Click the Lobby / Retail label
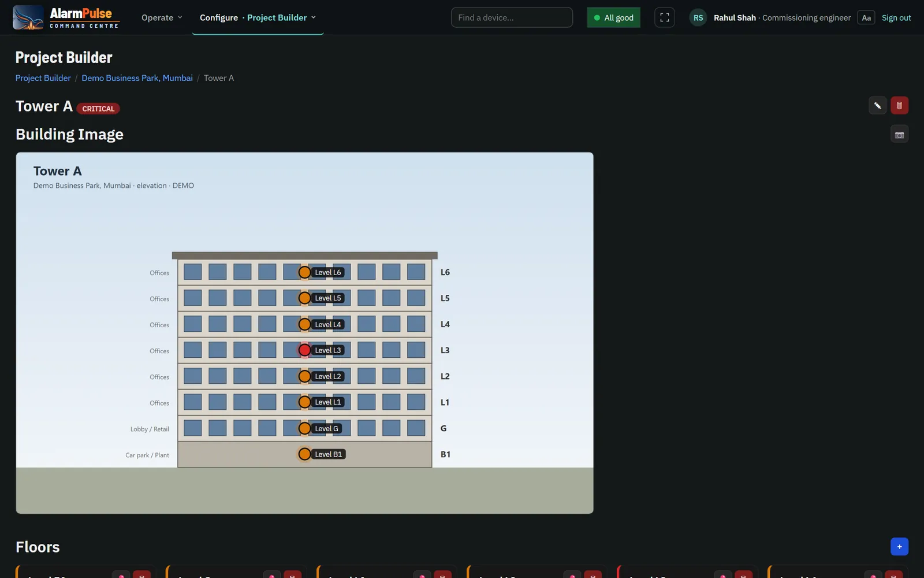 click(x=150, y=429)
